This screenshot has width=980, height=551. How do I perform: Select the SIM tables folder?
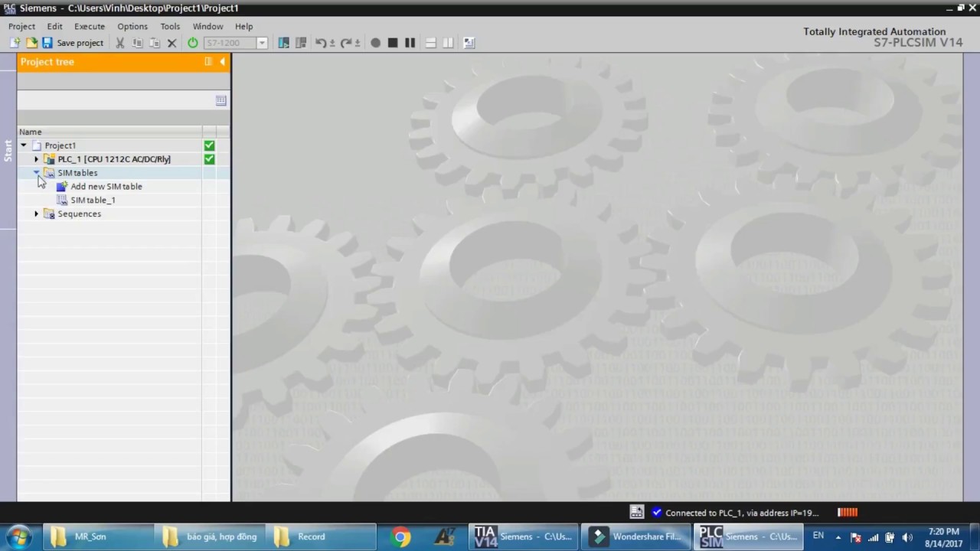click(x=77, y=173)
